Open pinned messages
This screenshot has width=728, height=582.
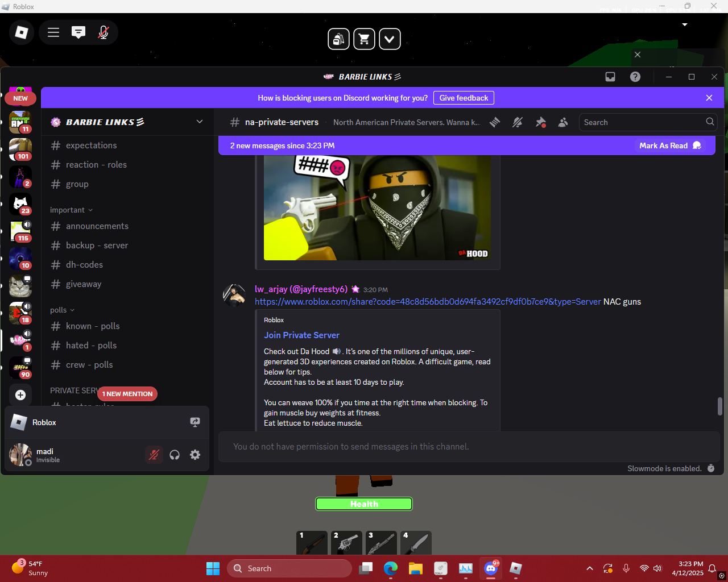(540, 122)
